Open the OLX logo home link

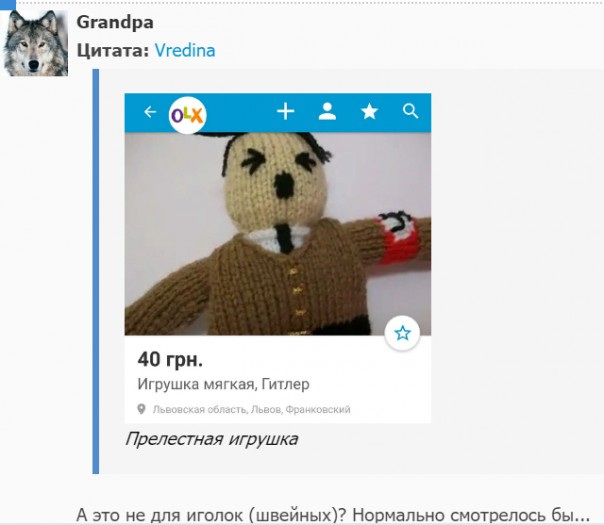(x=188, y=115)
